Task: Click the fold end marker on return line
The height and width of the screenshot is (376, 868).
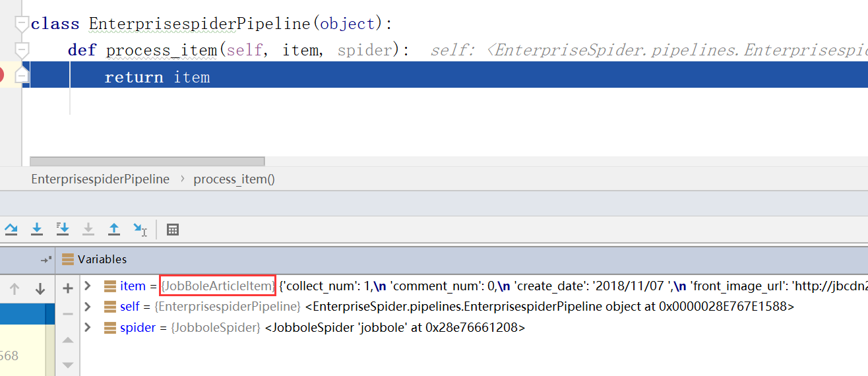Action: [x=22, y=75]
